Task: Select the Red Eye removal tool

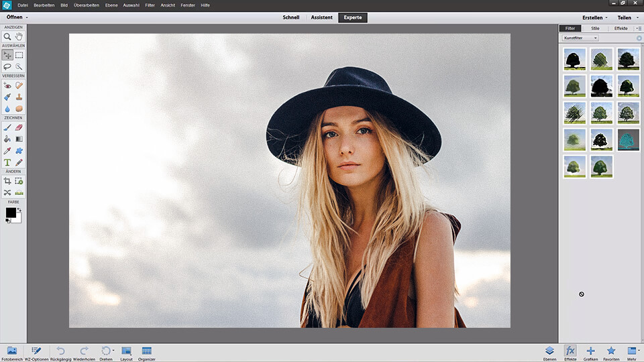Action: pyautogui.click(x=7, y=85)
